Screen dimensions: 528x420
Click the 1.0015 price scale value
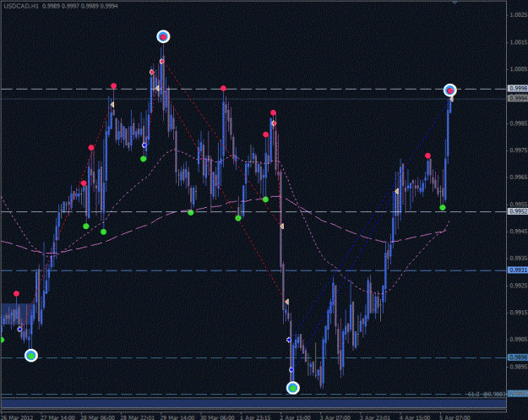point(519,42)
